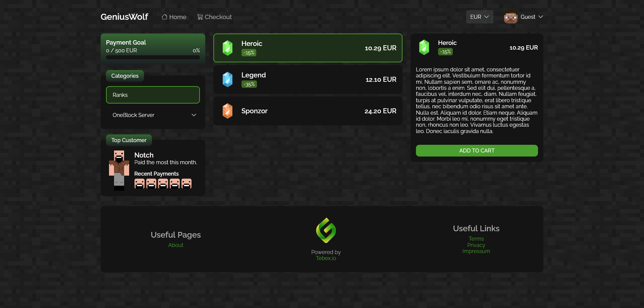Open the About page link
Image resolution: width=644 pixels, height=308 pixels.
175,245
